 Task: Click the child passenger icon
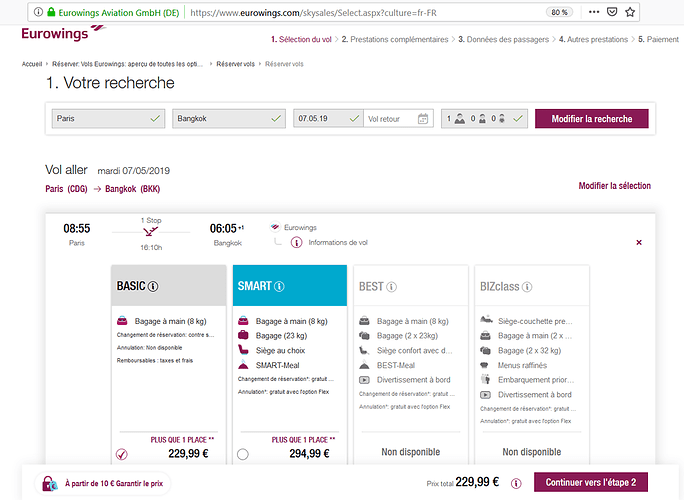pyautogui.click(x=482, y=119)
